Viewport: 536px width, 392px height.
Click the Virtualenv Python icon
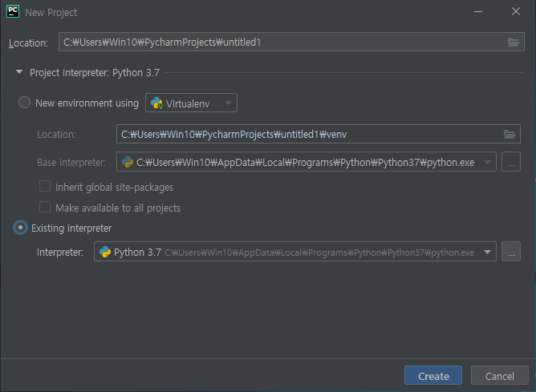tap(157, 103)
